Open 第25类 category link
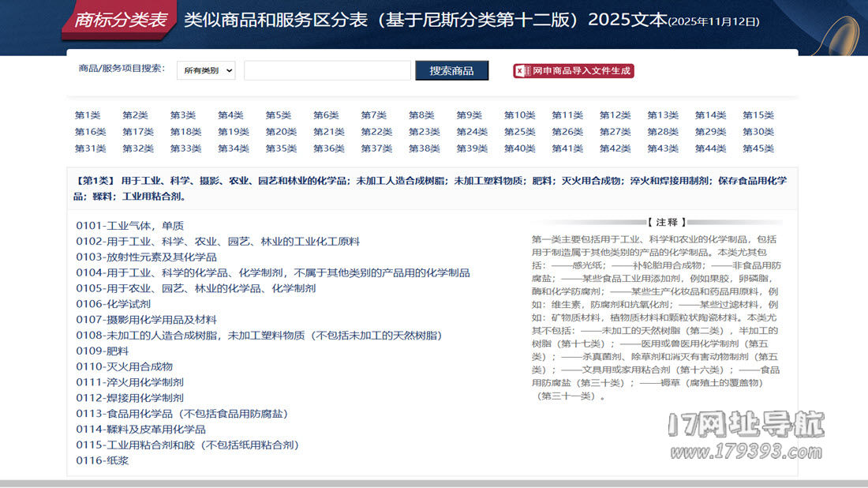The width and height of the screenshot is (868, 488). point(519,132)
